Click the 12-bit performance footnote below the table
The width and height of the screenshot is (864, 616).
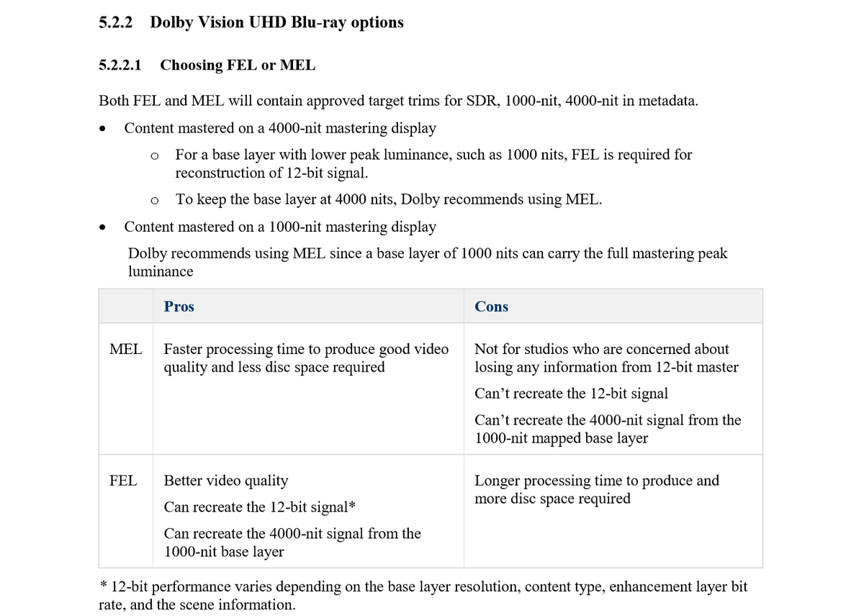coord(423,595)
